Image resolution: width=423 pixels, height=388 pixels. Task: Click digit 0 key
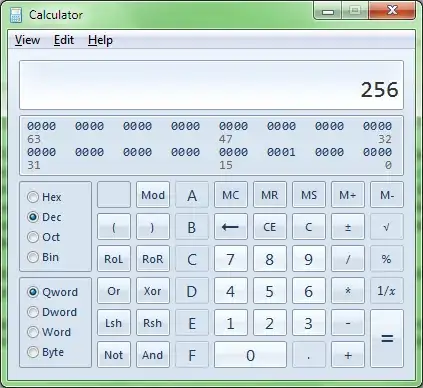pyautogui.click(x=250, y=355)
